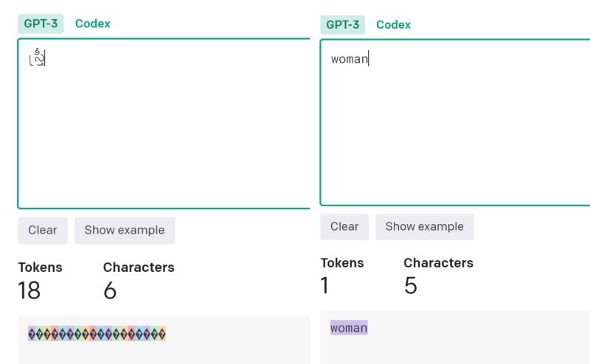Viewport: 590px width, 364px height.
Task: Click the character count showing 5
Action: coord(411,285)
